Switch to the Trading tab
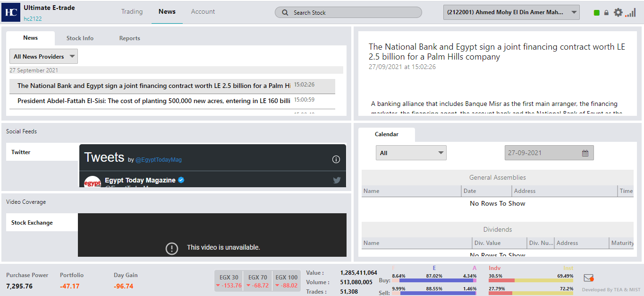Screen dimensions: 644x296 pyautogui.click(x=132, y=11)
